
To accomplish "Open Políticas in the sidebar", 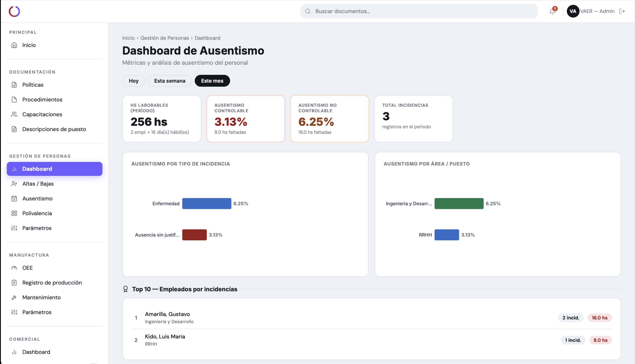I will tap(55, 85).
